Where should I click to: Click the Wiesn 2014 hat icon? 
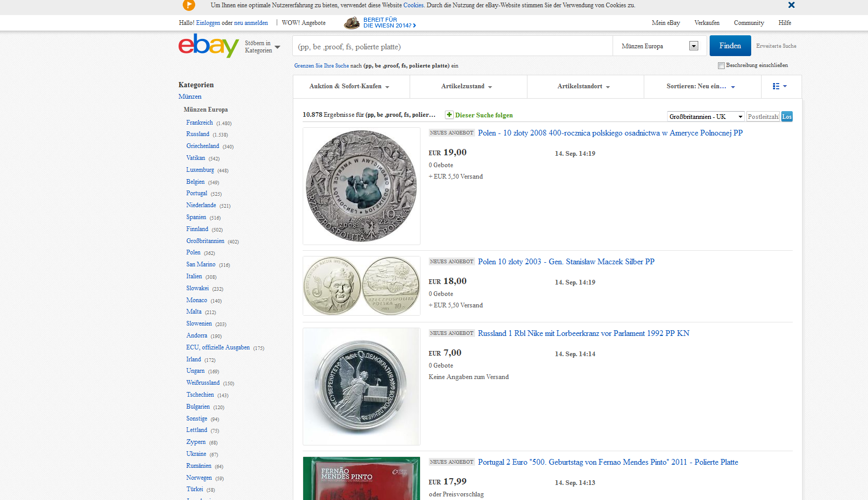pos(352,23)
